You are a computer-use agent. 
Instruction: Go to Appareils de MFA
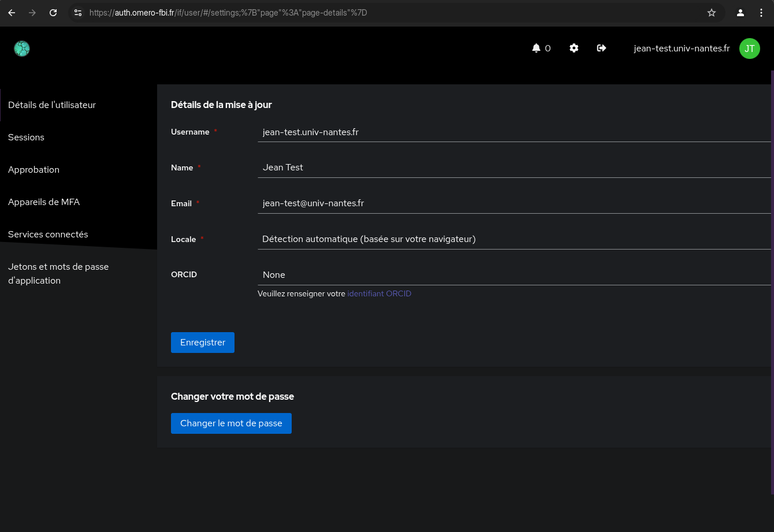click(79, 202)
